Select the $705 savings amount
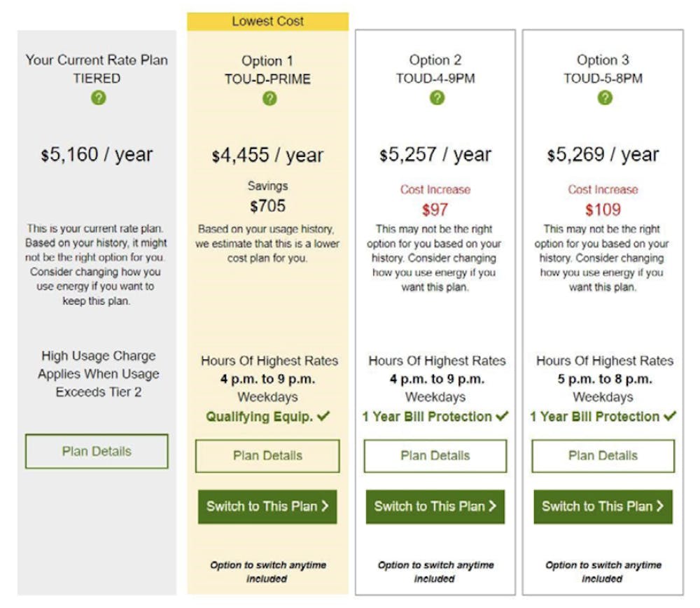The image size is (700, 608). coord(267,207)
